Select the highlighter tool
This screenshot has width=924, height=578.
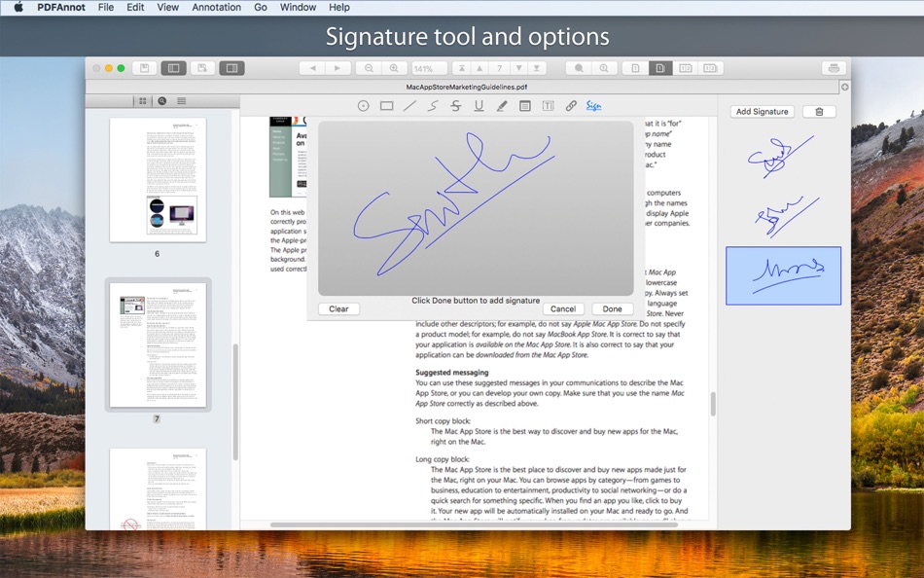coord(502,106)
